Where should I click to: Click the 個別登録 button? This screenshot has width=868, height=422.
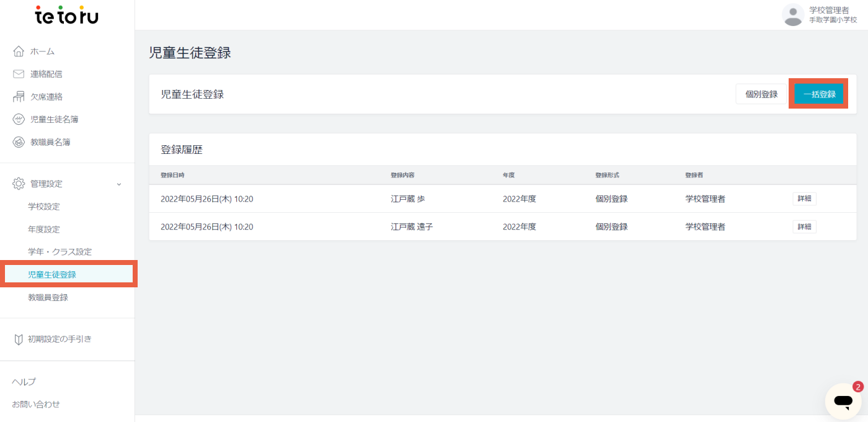coord(761,94)
